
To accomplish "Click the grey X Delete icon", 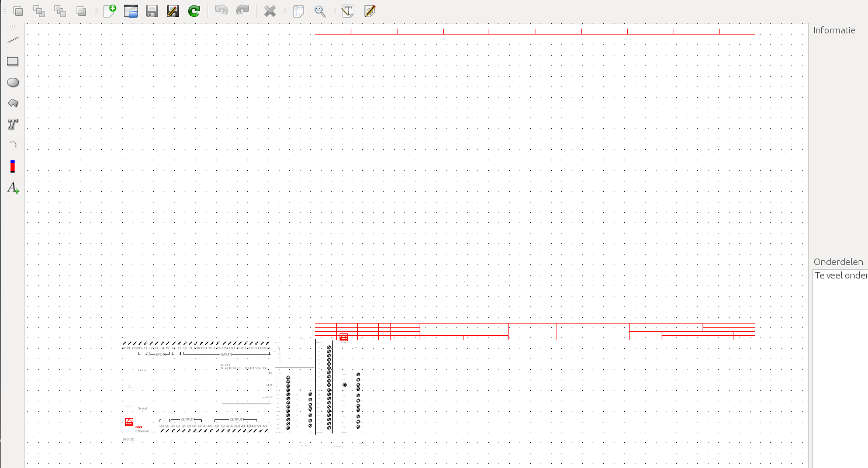I will [269, 11].
